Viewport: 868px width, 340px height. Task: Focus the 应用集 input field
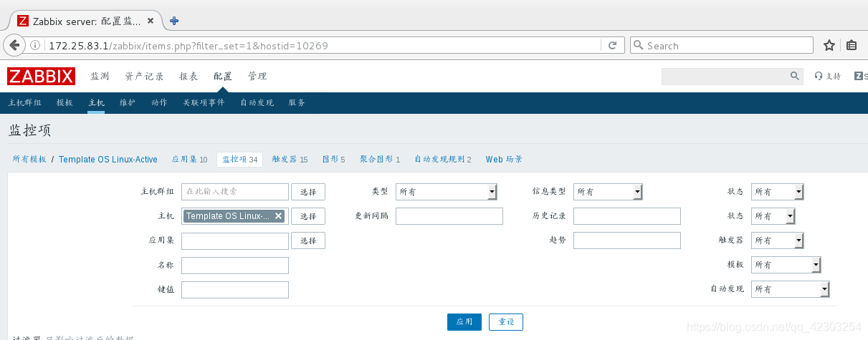pos(235,241)
